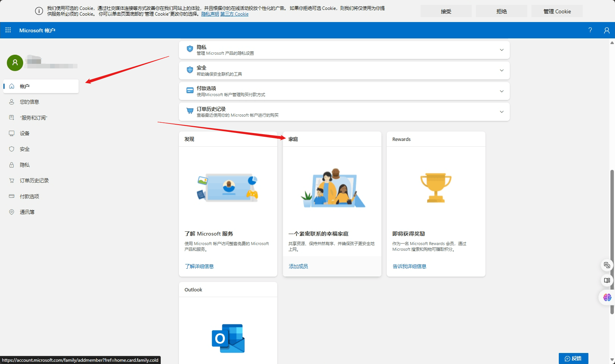Viewport: 615px width, 364px height.
Task: Click the green user avatar
Action: click(x=15, y=63)
